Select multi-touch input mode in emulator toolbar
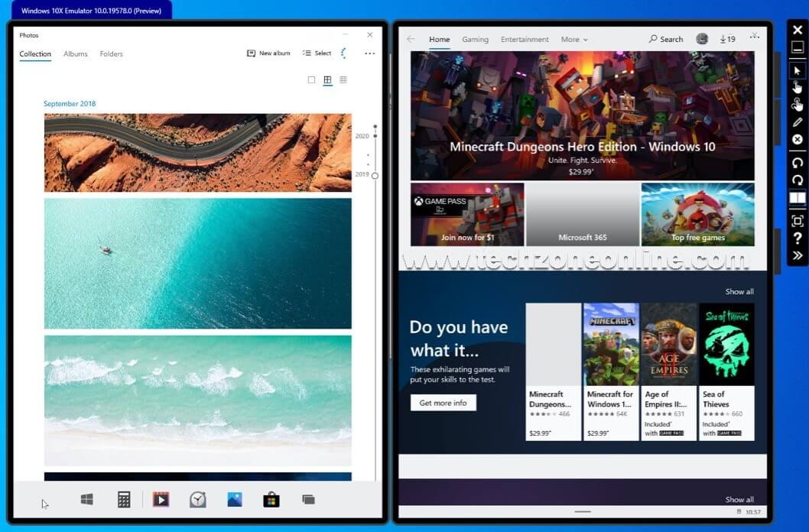The width and height of the screenshot is (809, 532). click(x=798, y=105)
